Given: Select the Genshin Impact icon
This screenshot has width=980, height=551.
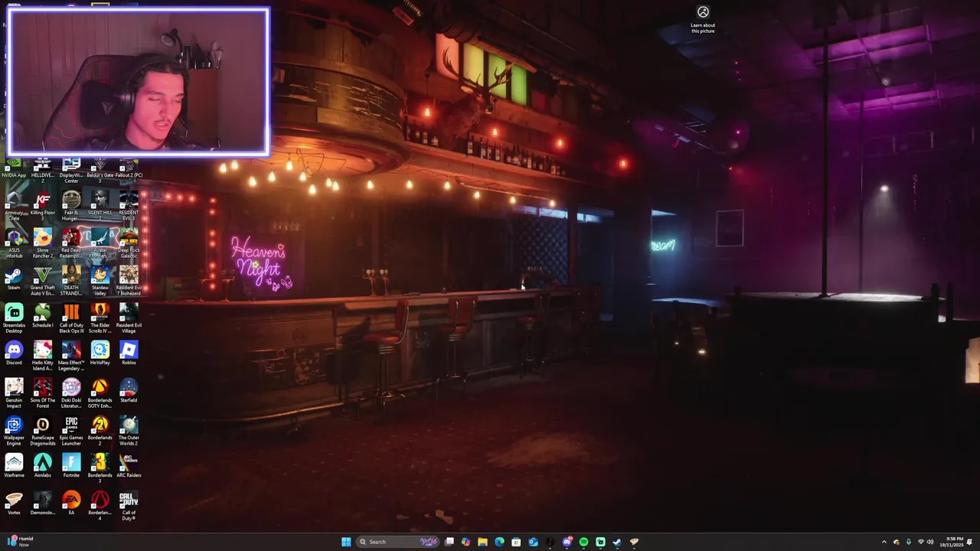Looking at the screenshot, I should point(14,394).
